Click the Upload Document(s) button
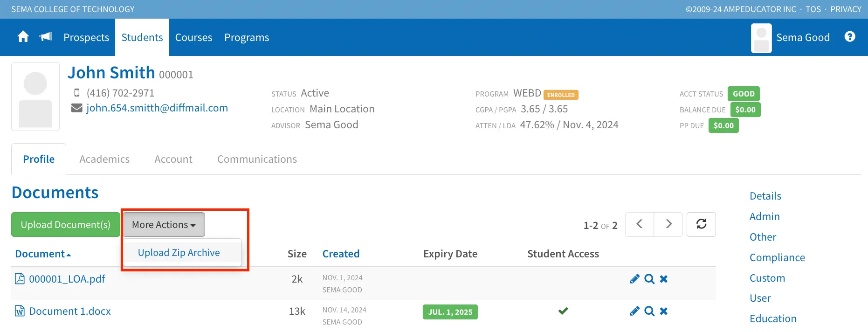This screenshot has height=332, width=868. click(x=66, y=225)
